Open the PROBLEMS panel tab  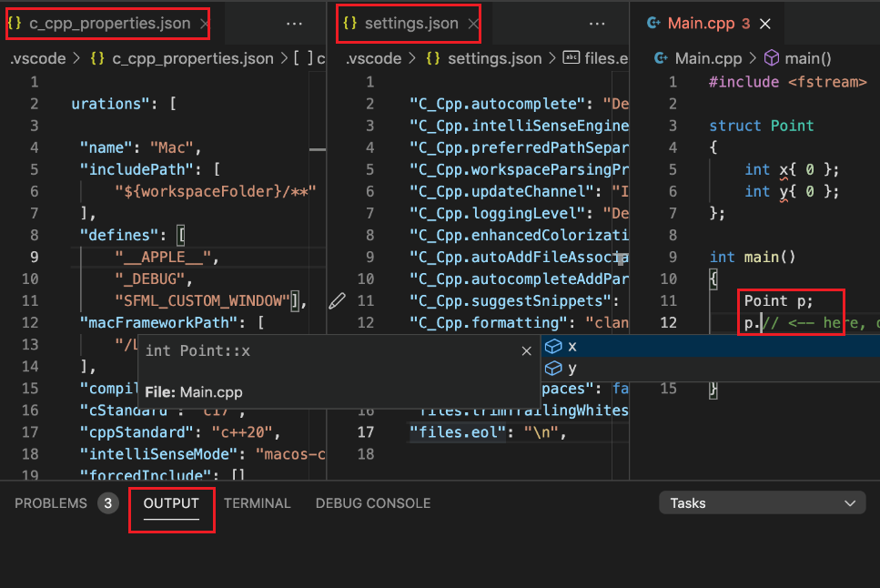51,503
